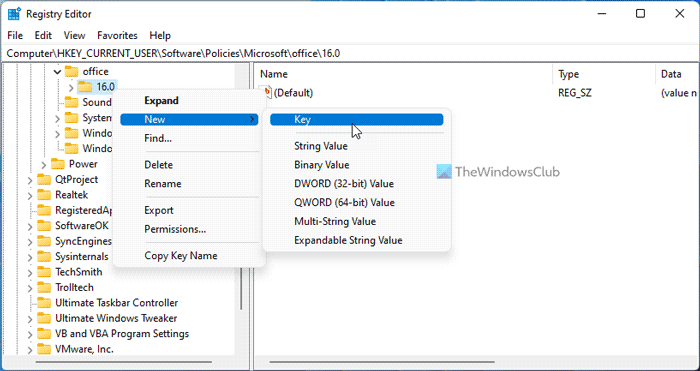Click the Trolltech folder icon
Viewport: 700px width, 371px height.
44,288
